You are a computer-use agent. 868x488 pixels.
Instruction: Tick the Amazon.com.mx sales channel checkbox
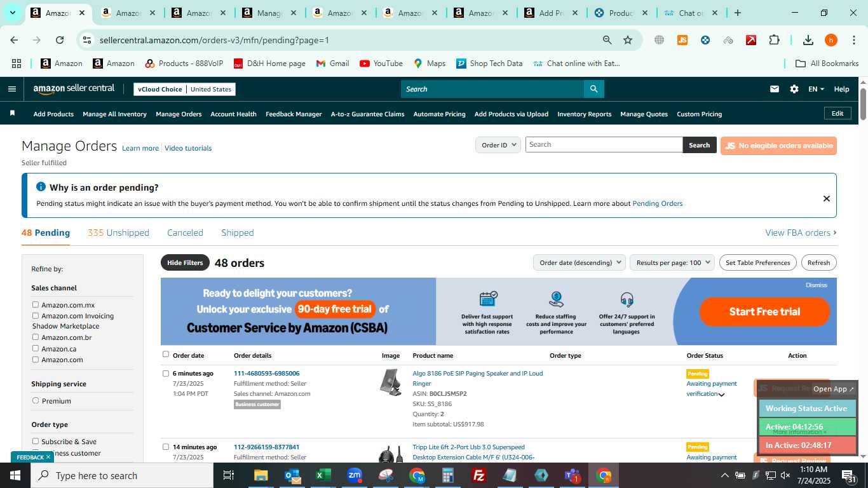click(36, 305)
